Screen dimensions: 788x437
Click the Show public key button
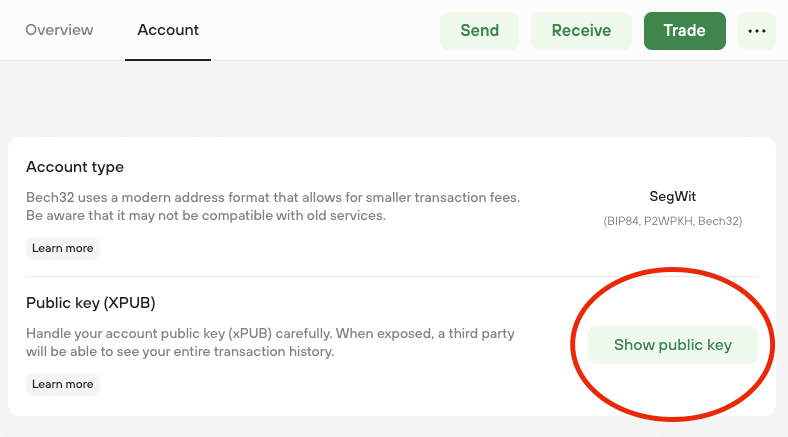[672, 345]
